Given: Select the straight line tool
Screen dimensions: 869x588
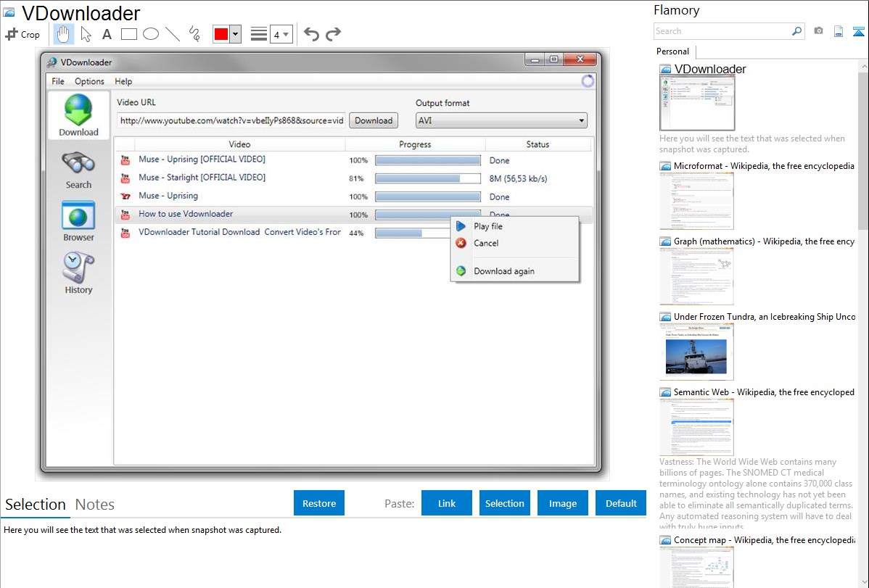Looking at the screenshot, I should pyautogui.click(x=173, y=34).
